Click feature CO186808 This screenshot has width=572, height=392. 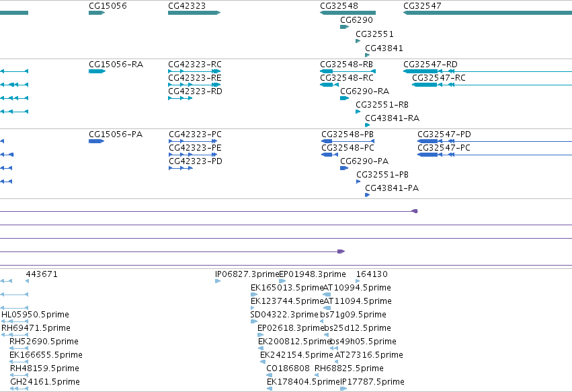point(288,368)
